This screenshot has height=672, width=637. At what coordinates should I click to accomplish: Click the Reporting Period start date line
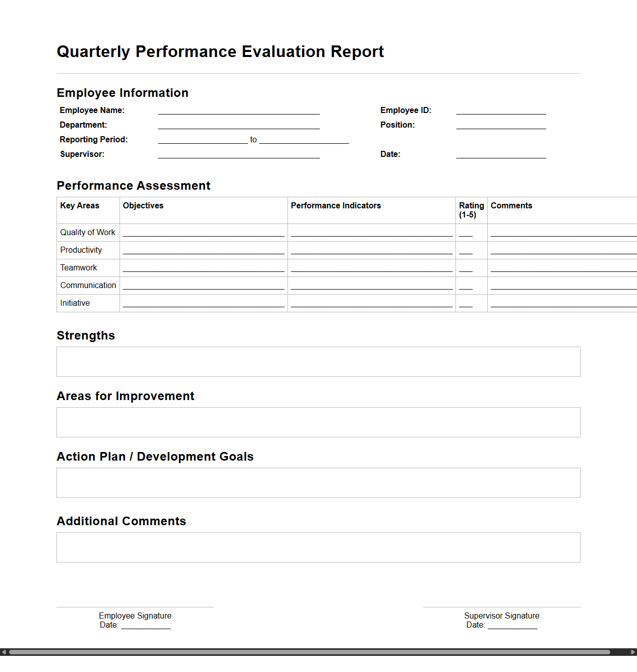point(203,141)
